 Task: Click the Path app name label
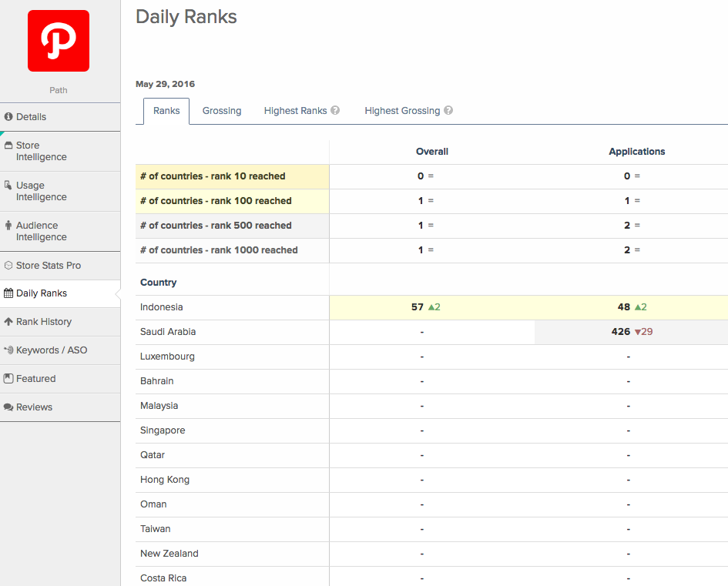tap(59, 90)
